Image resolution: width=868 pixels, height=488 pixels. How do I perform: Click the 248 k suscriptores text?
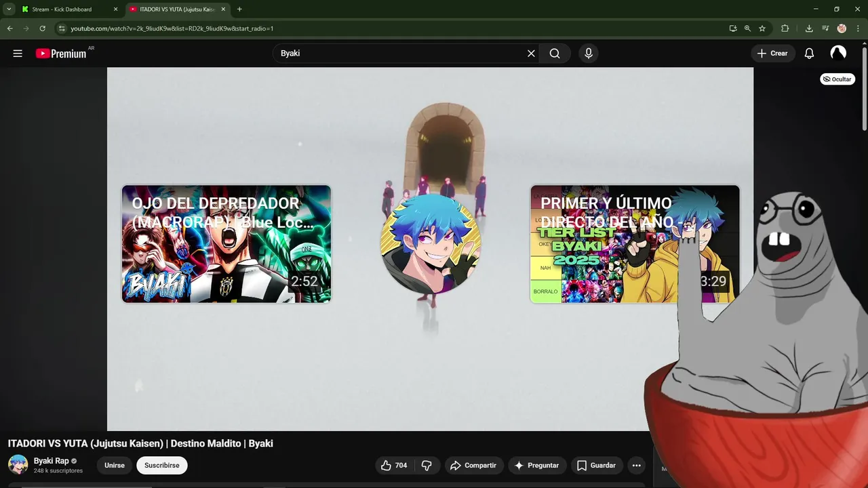coord(58,471)
